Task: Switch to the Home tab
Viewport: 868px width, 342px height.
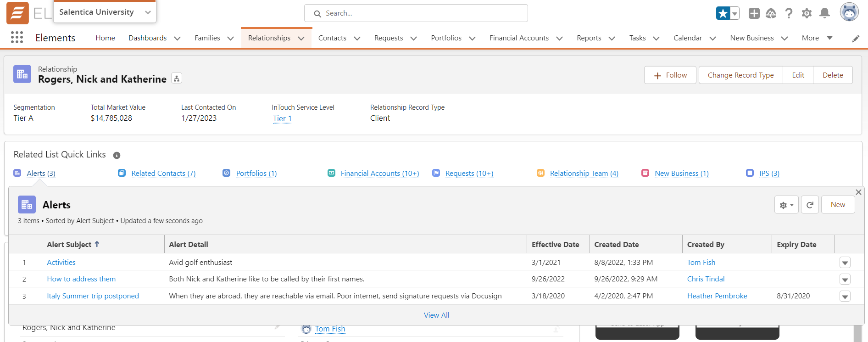Action: click(105, 38)
